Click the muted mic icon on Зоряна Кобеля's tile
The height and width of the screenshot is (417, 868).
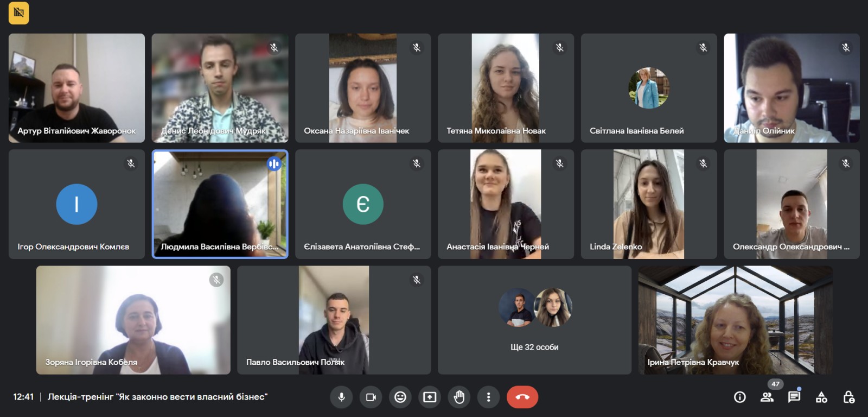pyautogui.click(x=216, y=280)
